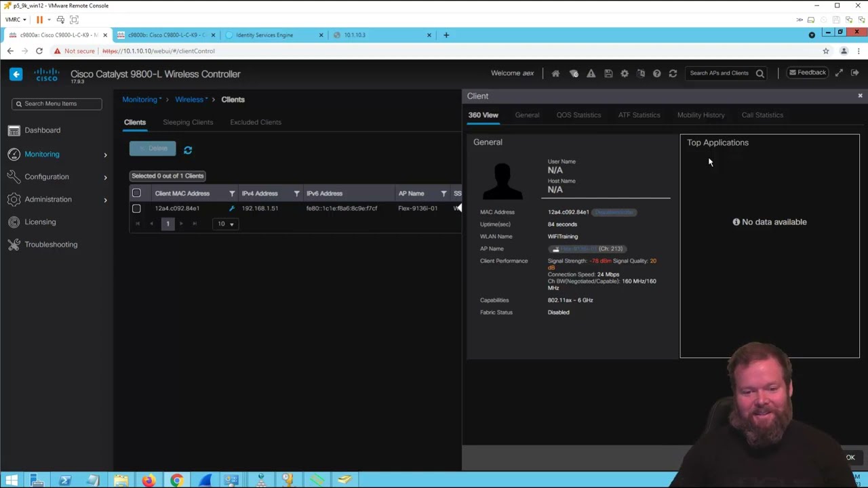Expand the Administration sidebar menu arrow
Image resolution: width=868 pixels, height=488 pixels.
105,200
